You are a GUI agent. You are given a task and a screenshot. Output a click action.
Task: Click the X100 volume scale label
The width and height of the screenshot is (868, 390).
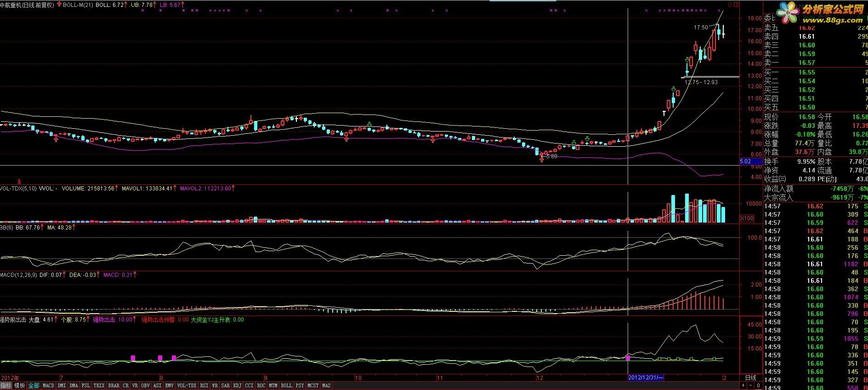pyautogui.click(x=747, y=218)
